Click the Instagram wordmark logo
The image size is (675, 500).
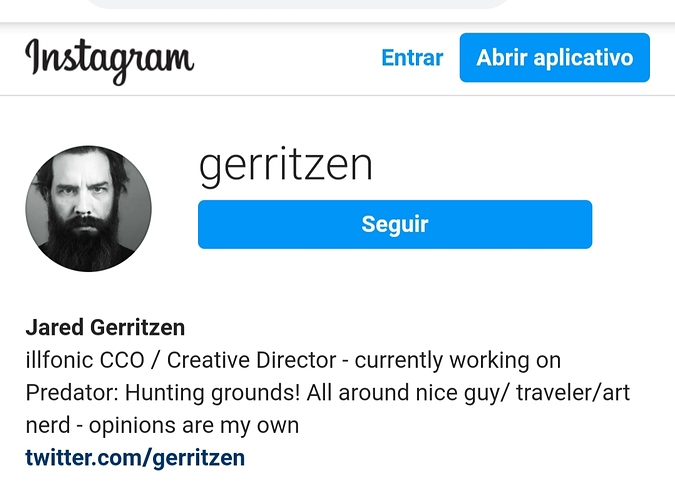point(110,61)
